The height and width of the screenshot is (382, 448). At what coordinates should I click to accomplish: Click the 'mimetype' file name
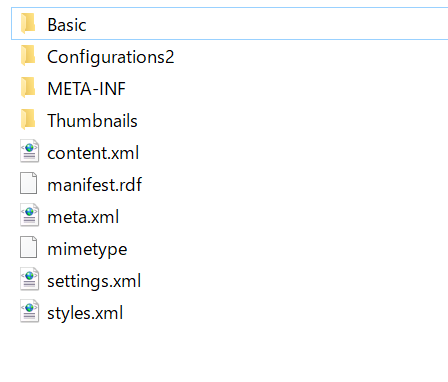[87, 250]
